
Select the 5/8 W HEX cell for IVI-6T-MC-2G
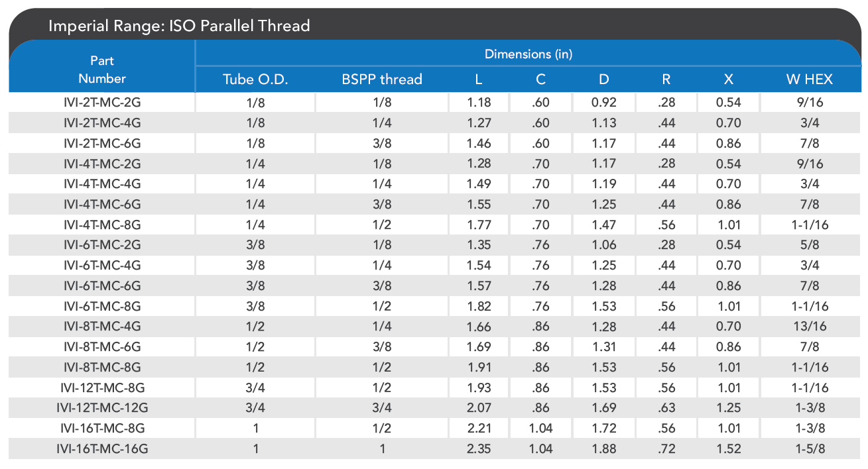pyautogui.click(x=809, y=245)
